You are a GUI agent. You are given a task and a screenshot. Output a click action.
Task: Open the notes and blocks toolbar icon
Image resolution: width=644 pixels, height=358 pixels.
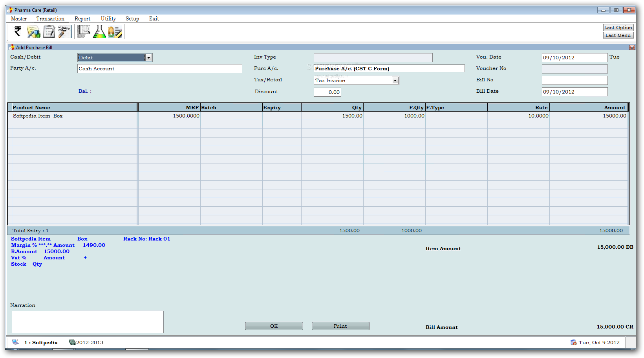[x=33, y=31]
